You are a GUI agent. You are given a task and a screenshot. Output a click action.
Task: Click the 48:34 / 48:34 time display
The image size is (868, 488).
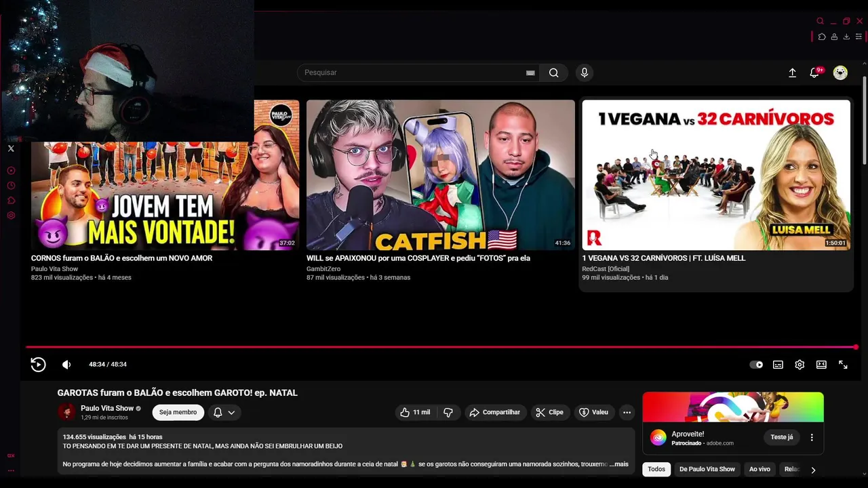click(x=108, y=365)
